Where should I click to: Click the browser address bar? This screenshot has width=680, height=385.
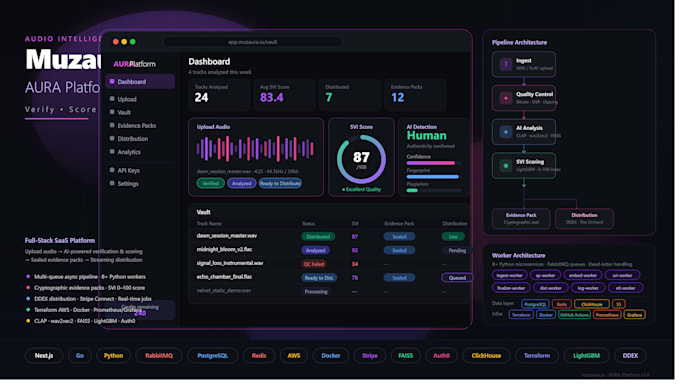(253, 42)
